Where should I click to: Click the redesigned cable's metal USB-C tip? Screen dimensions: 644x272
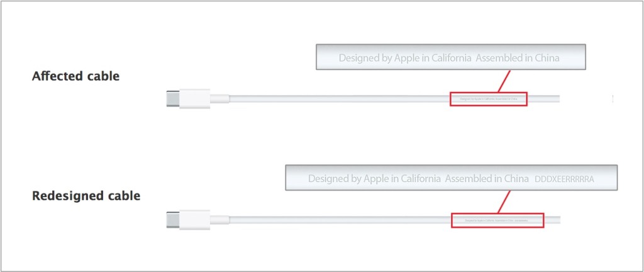(x=172, y=220)
